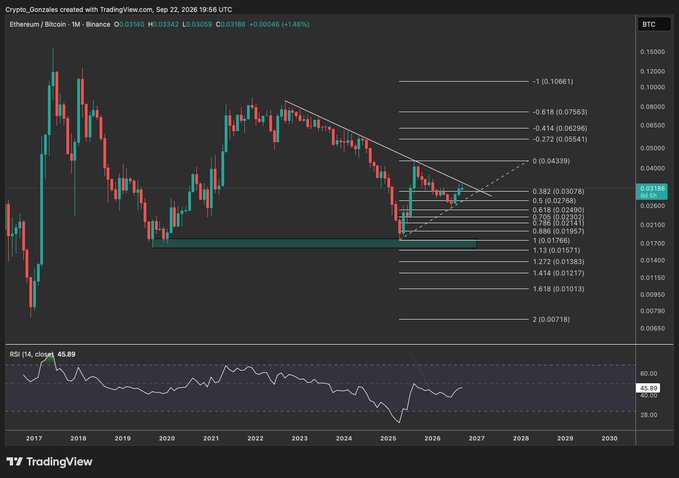This screenshot has width=679, height=478.
Task: Click the Fibonacci level 0.5 (0.02768)
Action: coord(554,200)
